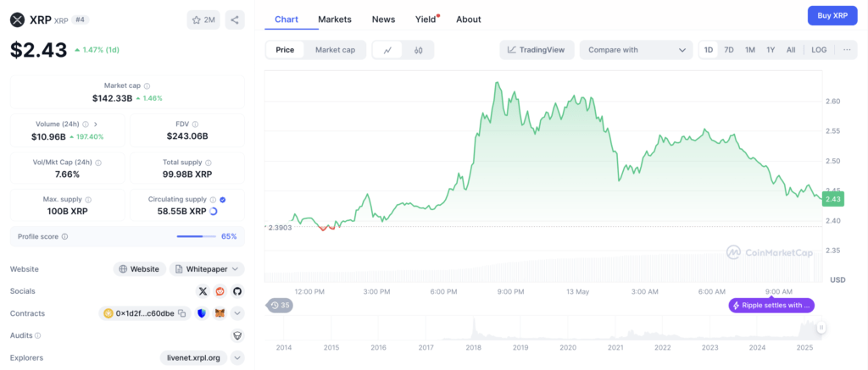Open the Website link button
Viewport: 868px width, 370px height.
[x=140, y=268]
